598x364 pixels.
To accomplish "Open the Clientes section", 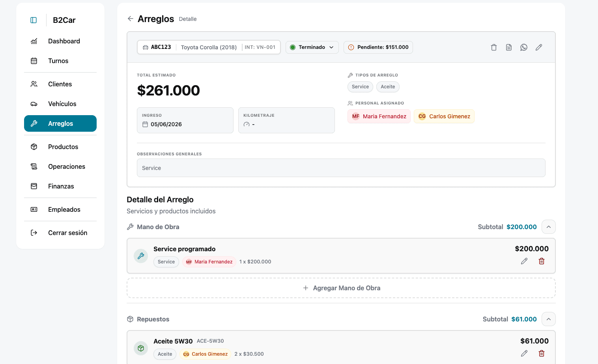I will point(60,84).
